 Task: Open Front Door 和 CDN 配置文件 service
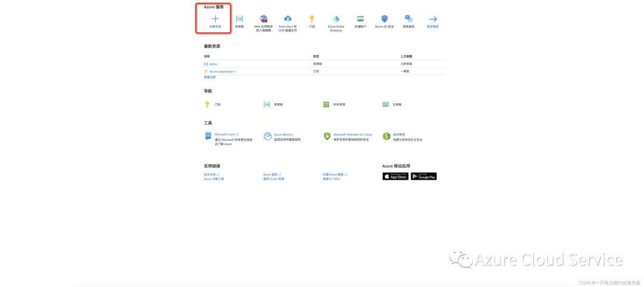287,23
